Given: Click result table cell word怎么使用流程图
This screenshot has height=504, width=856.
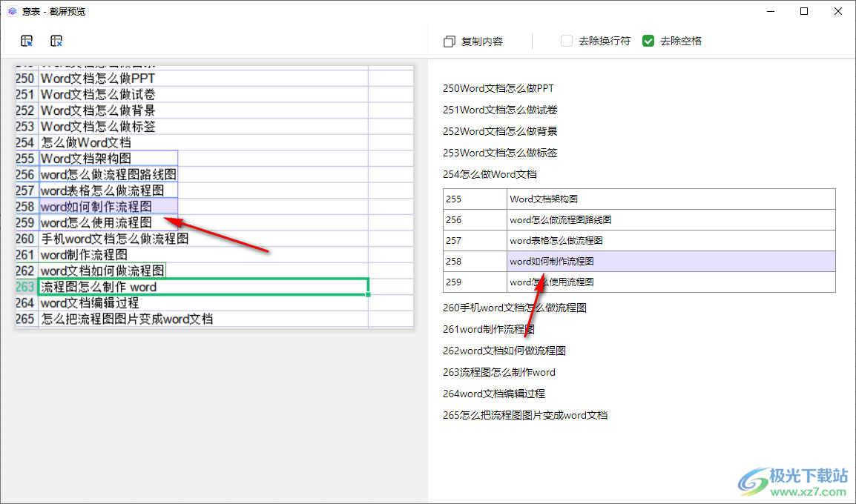Looking at the screenshot, I should coord(671,282).
